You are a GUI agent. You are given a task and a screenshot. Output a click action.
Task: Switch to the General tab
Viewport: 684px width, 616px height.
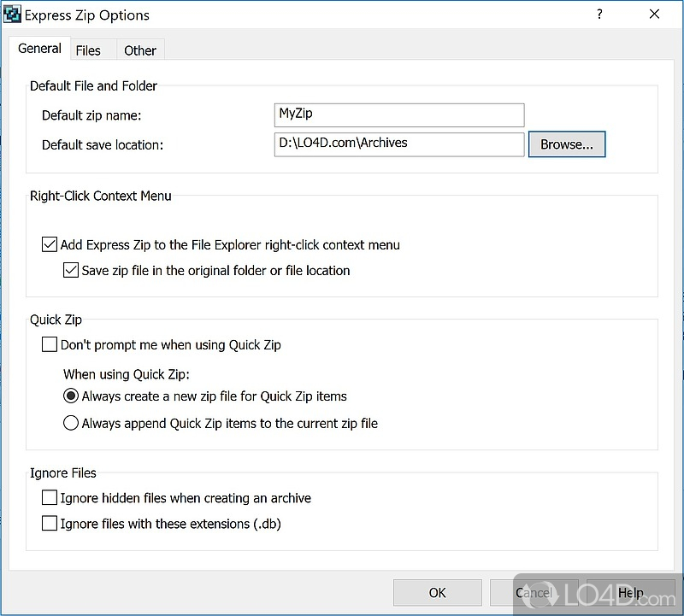(39, 49)
